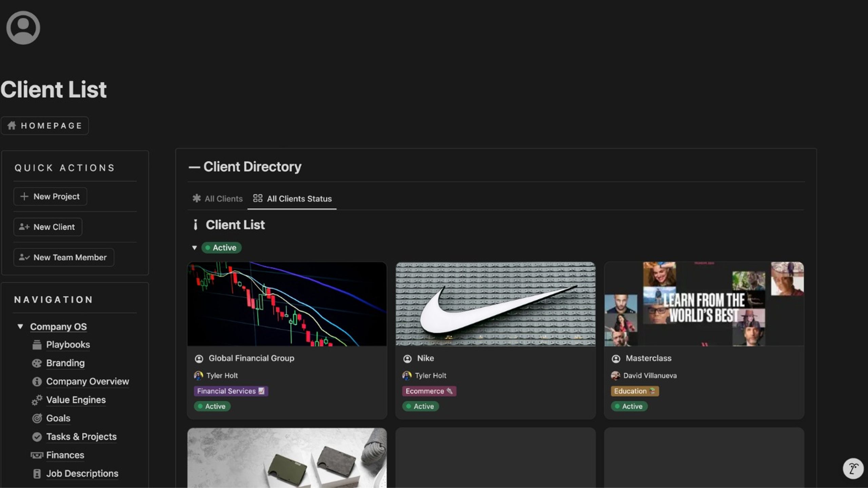Open the stock chart cover thumbnail
The width and height of the screenshot is (868, 488).
(x=287, y=304)
